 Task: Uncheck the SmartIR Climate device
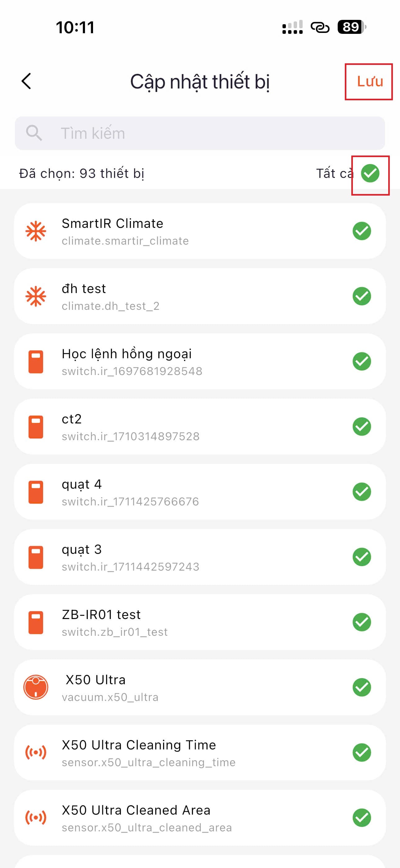pos(362,231)
